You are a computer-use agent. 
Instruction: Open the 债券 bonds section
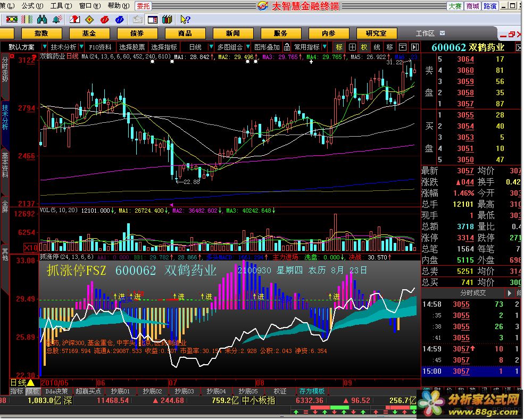pyautogui.click(x=137, y=33)
